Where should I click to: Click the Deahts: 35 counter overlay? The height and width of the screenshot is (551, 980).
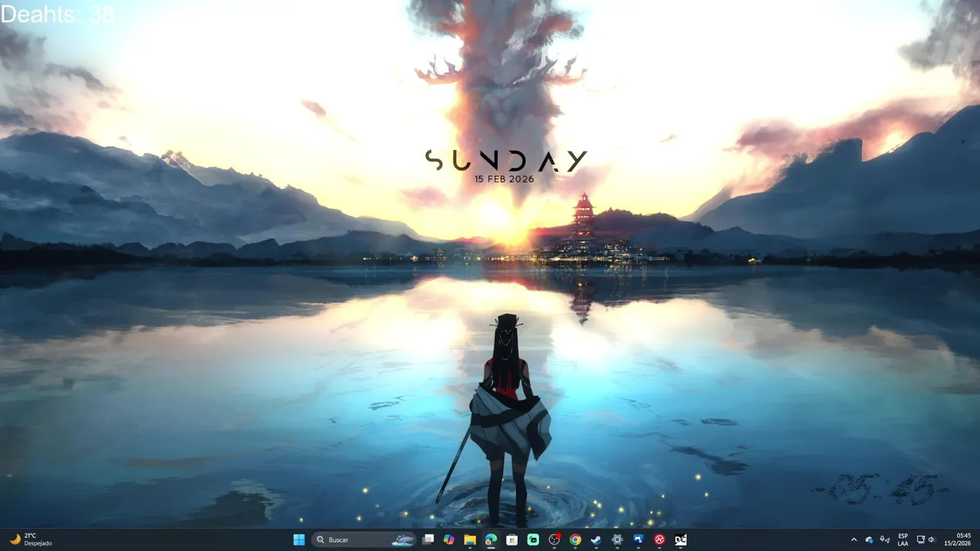[57, 14]
